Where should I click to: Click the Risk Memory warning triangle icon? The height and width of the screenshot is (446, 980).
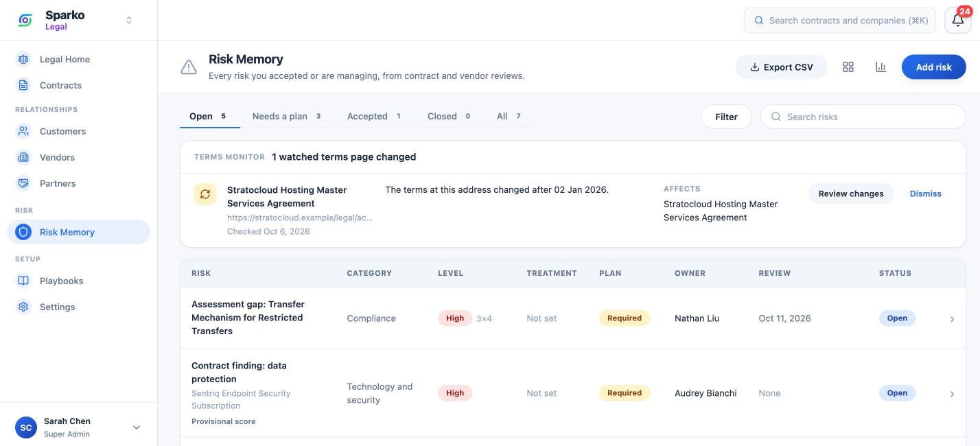pyautogui.click(x=189, y=67)
